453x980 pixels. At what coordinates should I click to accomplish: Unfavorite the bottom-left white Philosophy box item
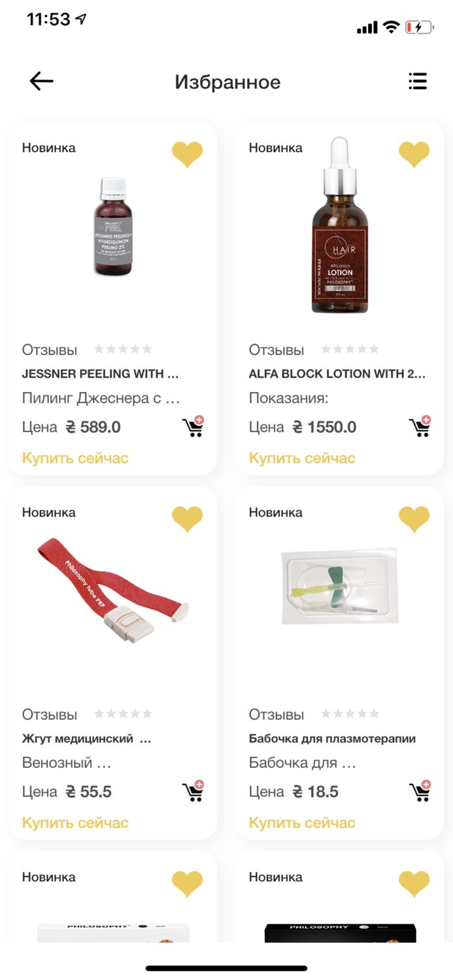pyautogui.click(x=187, y=884)
